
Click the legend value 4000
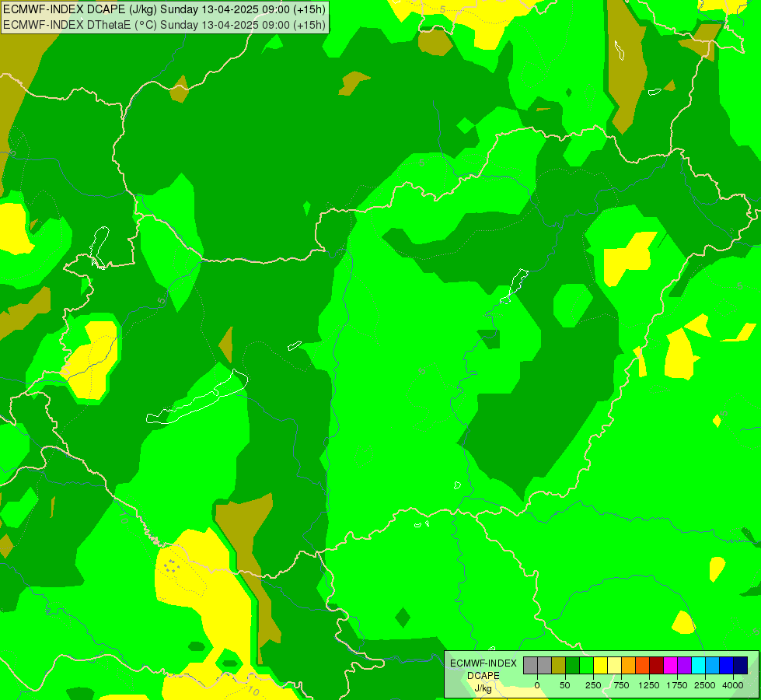[x=733, y=685]
